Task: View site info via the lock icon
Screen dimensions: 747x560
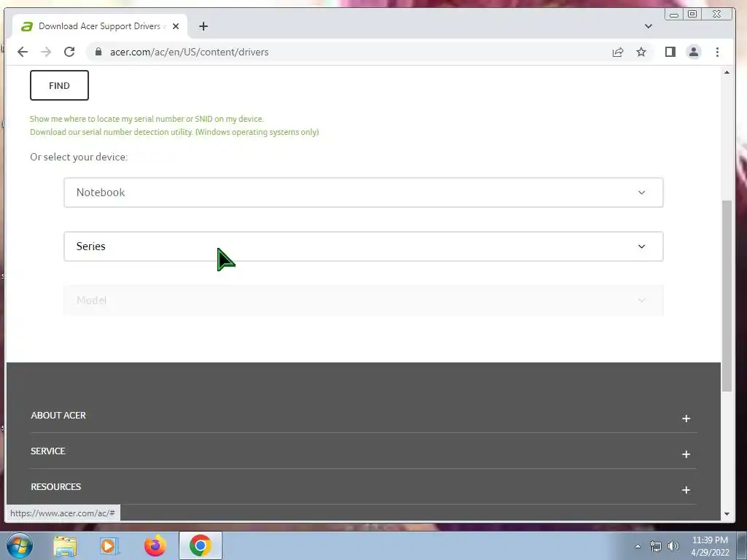Action: (x=98, y=52)
